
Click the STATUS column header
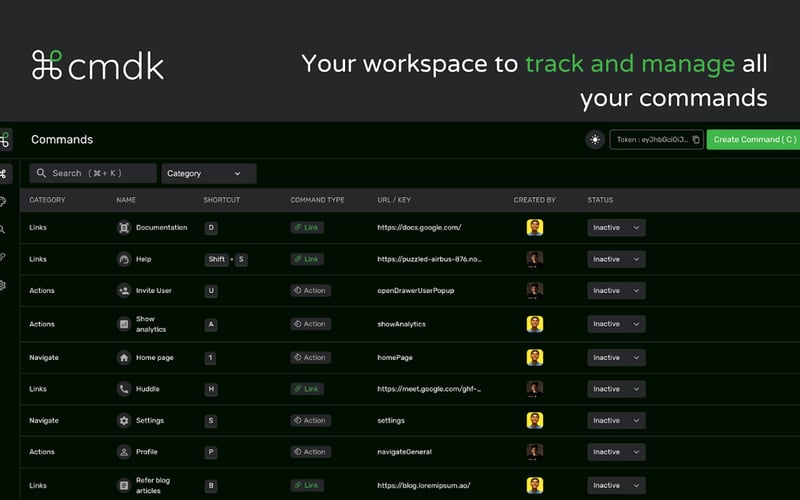tap(600, 200)
